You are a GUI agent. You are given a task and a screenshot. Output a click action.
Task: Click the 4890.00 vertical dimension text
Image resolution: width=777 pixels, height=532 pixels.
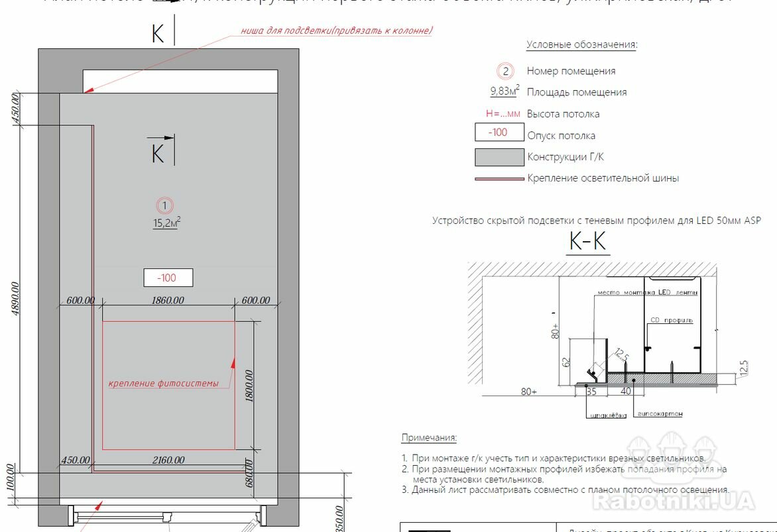coord(15,308)
